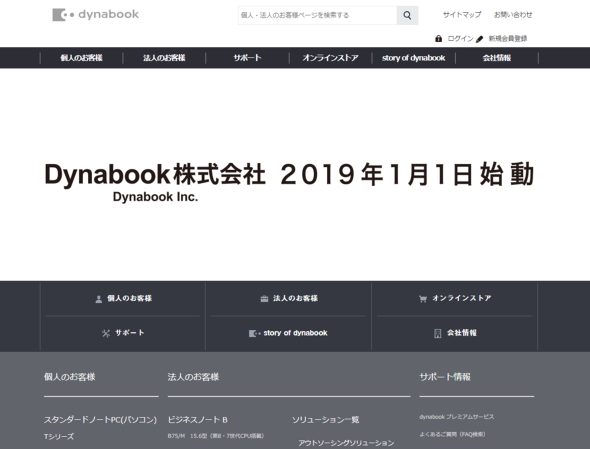Screen dimensions: 590x449
Task: Open dynabook プレミアムサービス footer link
Action: point(457,417)
